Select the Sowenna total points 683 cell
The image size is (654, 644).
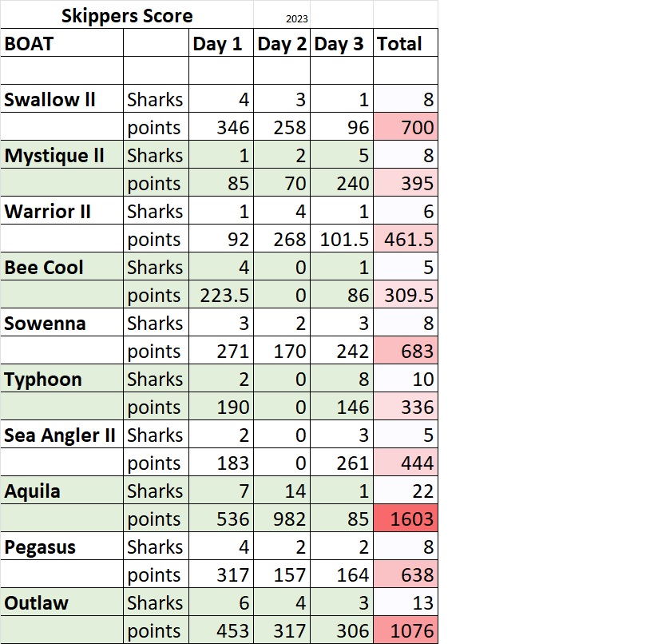406,351
